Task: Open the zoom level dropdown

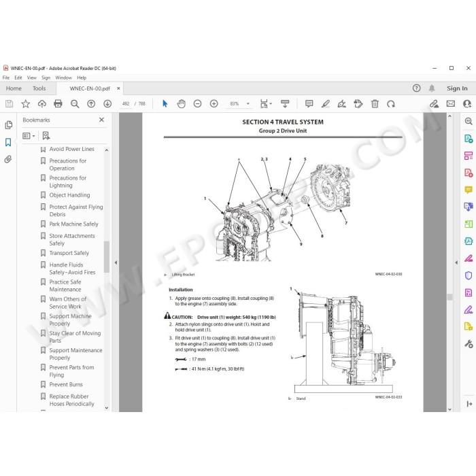Action: (x=248, y=104)
